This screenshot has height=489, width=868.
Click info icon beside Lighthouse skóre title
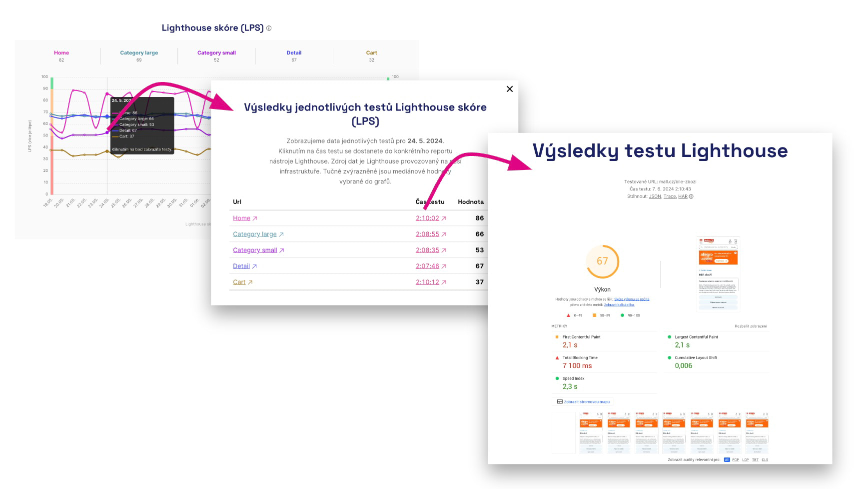click(x=269, y=28)
